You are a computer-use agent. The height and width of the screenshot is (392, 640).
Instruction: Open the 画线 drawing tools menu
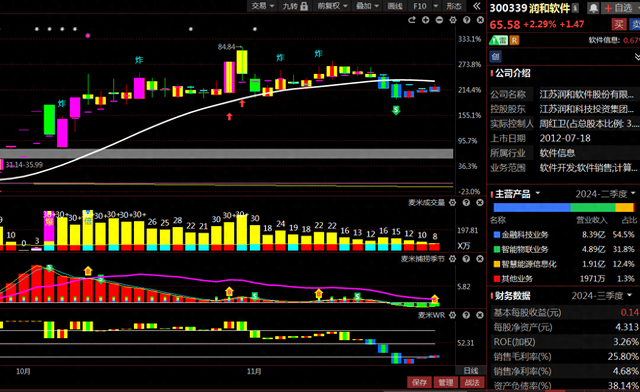click(x=395, y=6)
